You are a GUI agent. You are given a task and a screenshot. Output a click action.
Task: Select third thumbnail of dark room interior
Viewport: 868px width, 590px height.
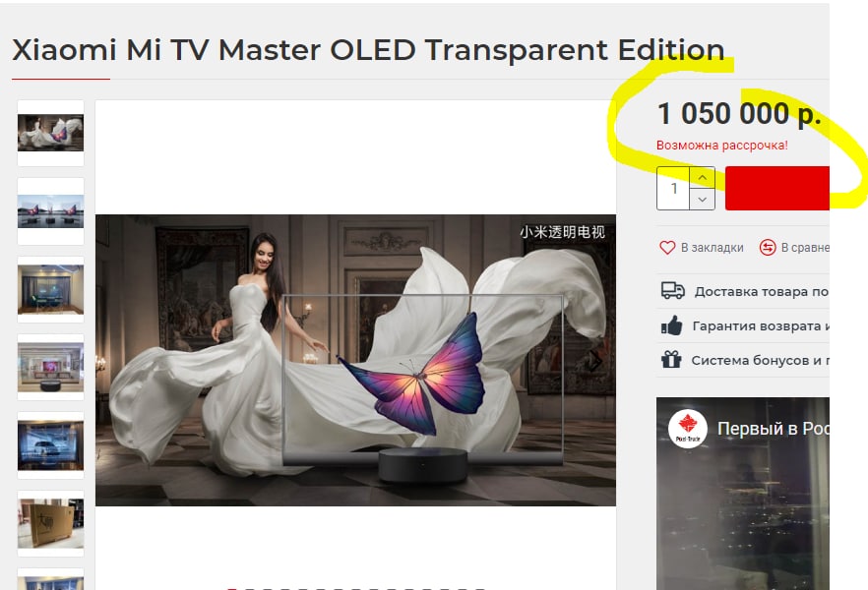50,289
